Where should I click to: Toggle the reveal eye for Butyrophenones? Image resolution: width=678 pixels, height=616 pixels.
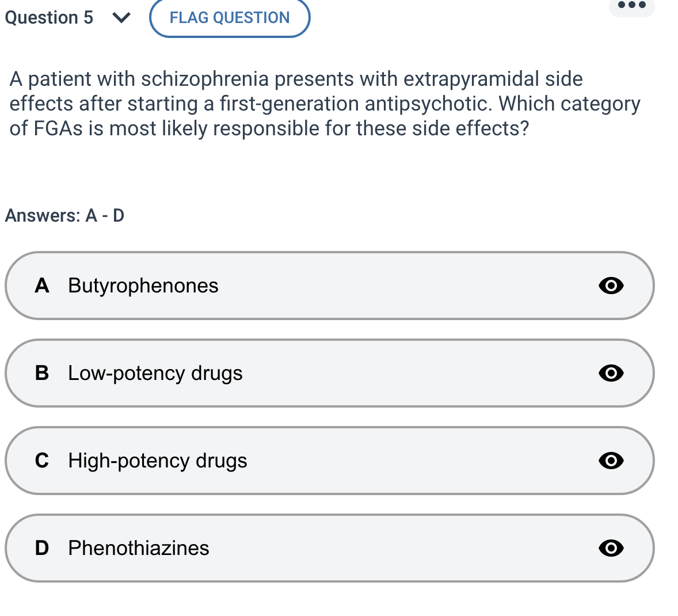(x=611, y=286)
